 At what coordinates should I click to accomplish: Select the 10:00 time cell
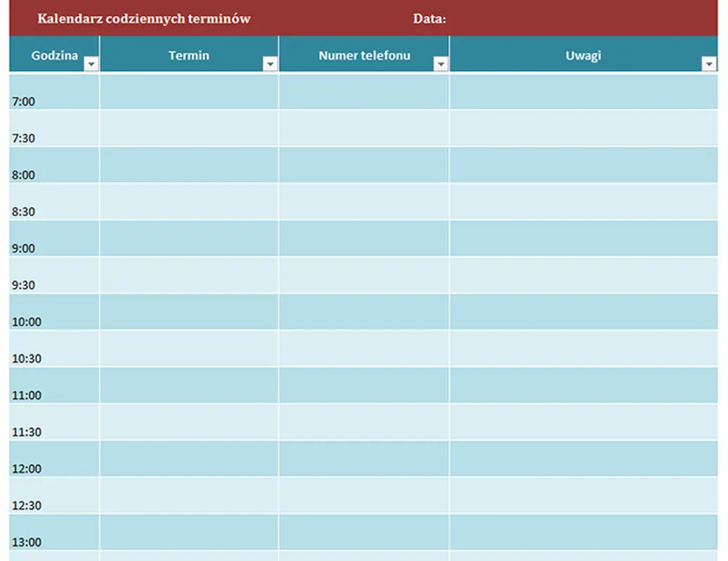pos(55,312)
